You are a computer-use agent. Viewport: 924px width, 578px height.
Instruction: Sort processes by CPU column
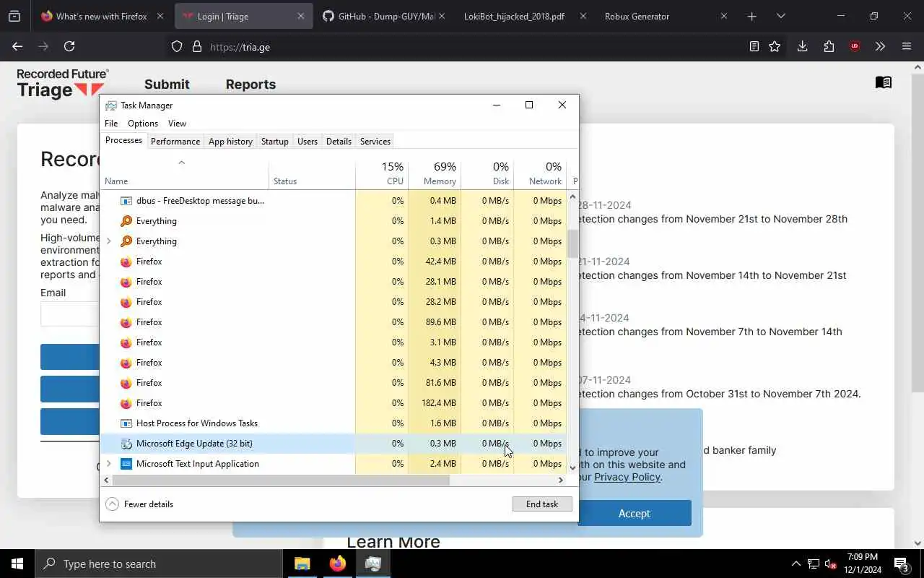pos(382,173)
